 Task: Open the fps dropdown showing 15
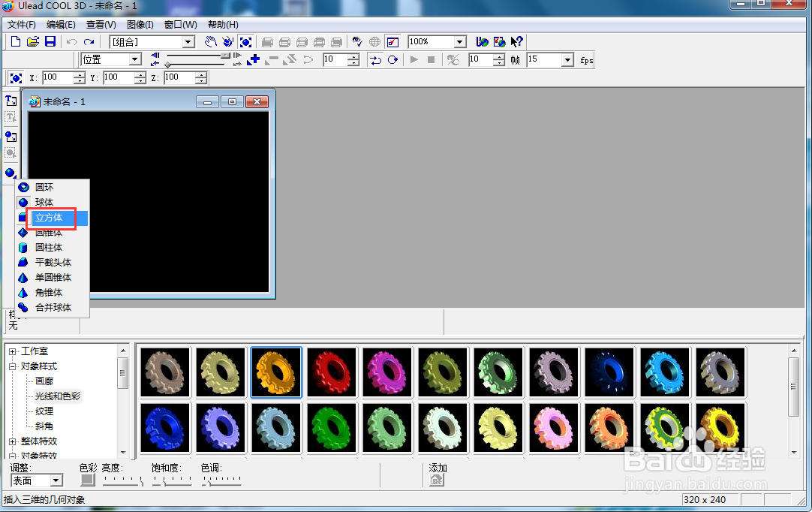[567, 60]
